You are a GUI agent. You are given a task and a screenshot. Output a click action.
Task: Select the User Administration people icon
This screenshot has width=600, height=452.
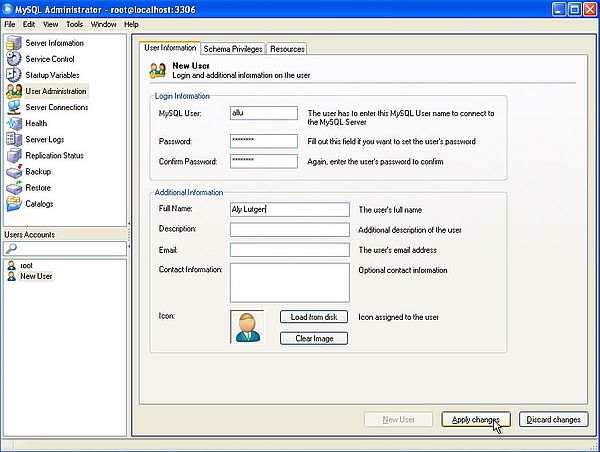pos(14,91)
